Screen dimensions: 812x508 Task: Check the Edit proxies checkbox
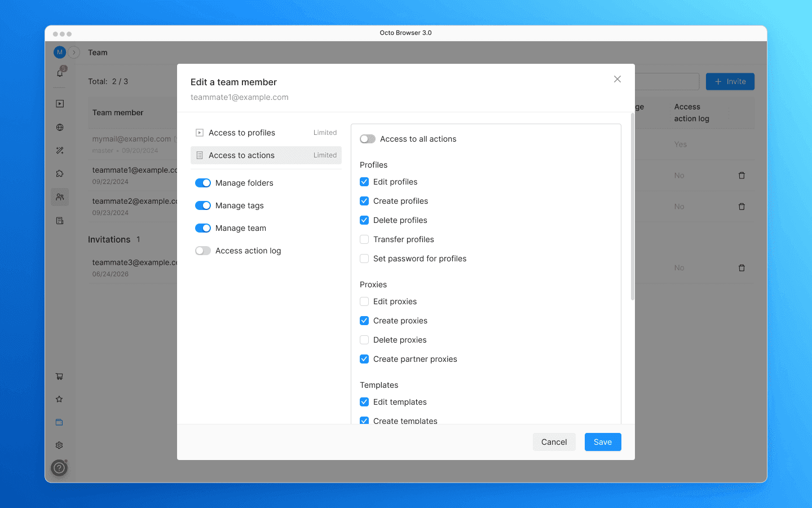click(x=364, y=301)
